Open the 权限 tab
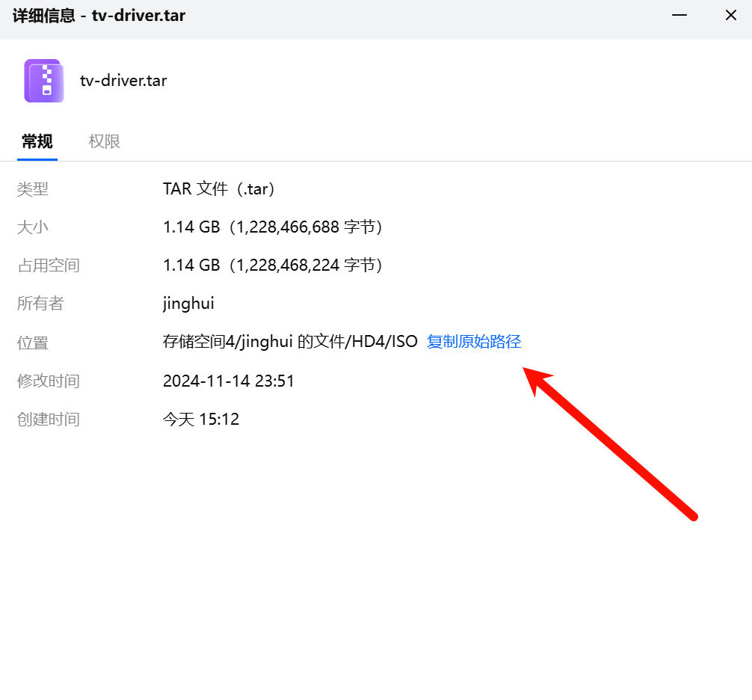The width and height of the screenshot is (752, 700). [105, 141]
